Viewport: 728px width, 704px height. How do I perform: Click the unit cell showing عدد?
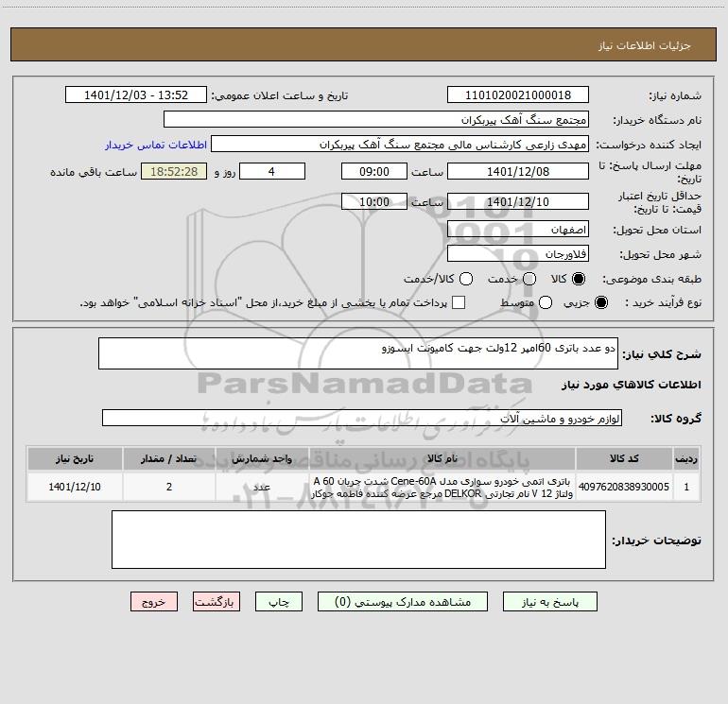pos(262,487)
